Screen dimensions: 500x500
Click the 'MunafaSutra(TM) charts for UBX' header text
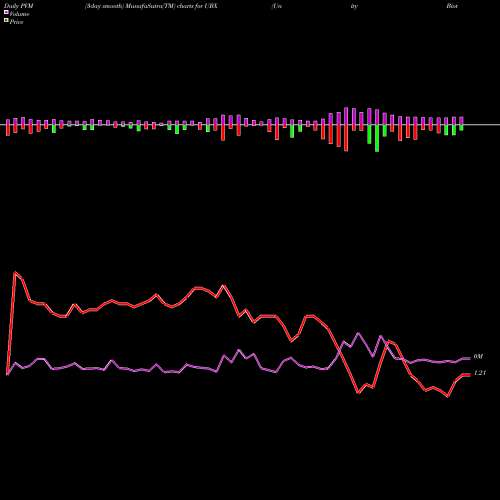coord(170,6)
